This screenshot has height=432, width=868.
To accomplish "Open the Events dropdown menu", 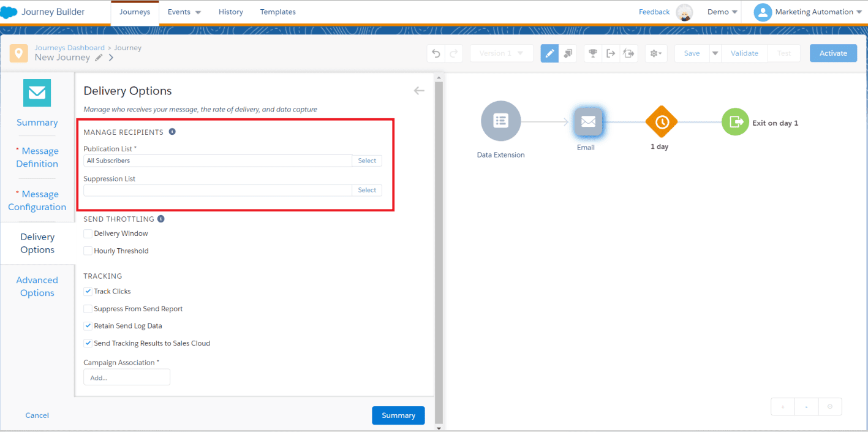I will point(184,12).
